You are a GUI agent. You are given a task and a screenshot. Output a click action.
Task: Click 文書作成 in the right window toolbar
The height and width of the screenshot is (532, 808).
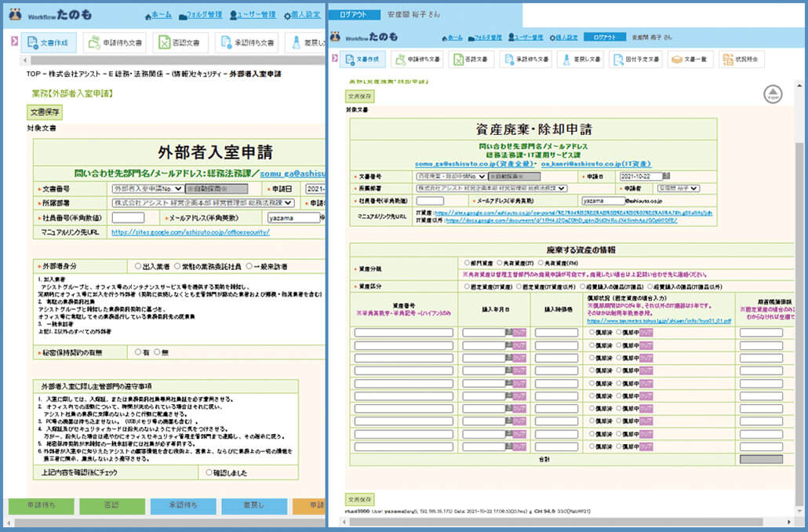(362, 60)
